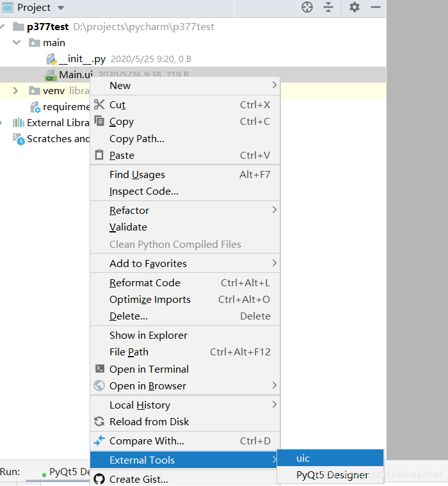Image resolution: width=448 pixels, height=486 pixels.
Task: Click the Scratches clock icon
Action: pos(19,139)
